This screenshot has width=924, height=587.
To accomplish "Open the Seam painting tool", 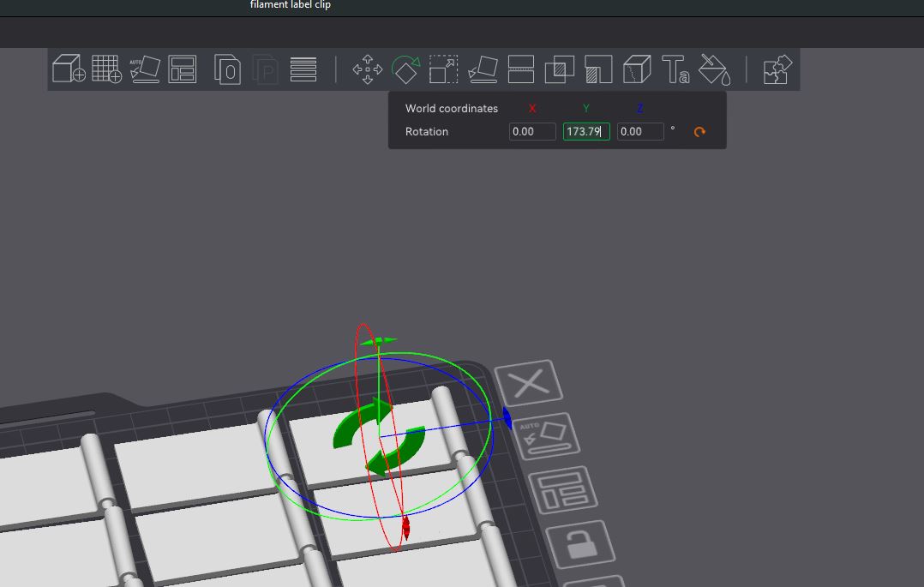I will (x=636, y=69).
